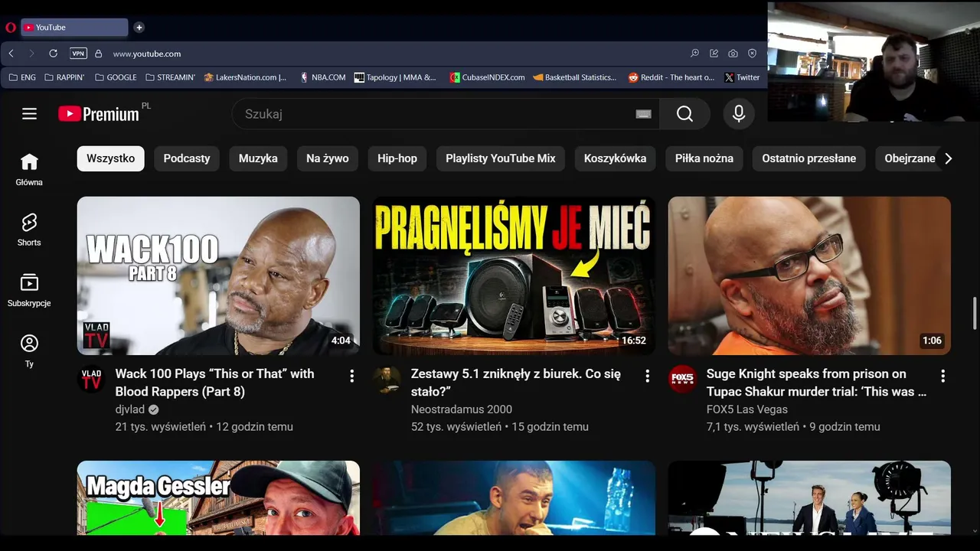The image size is (980, 551).
Task: Select the Muzyka filter chip
Action: (x=258, y=158)
